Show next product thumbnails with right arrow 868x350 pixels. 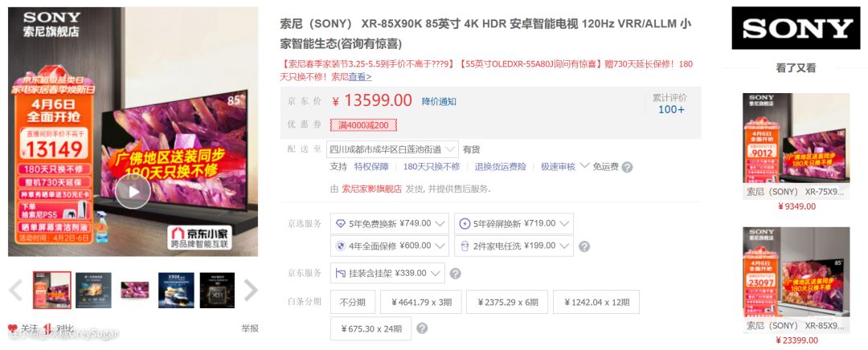tap(251, 291)
